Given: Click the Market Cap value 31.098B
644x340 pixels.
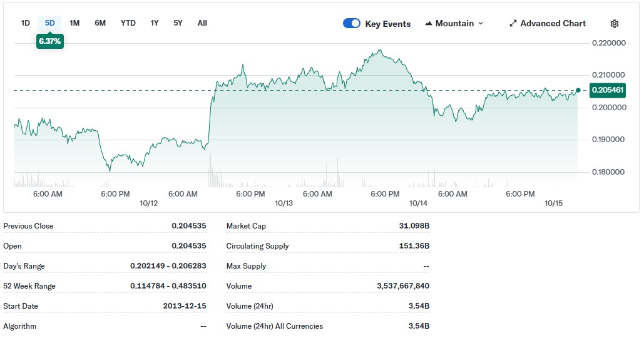Looking at the screenshot, I should tap(414, 226).
